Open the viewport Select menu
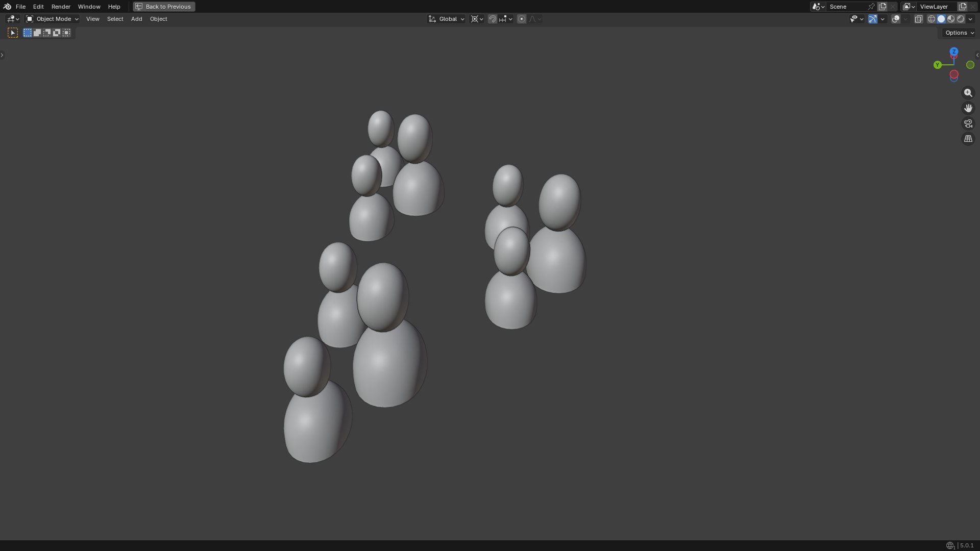Screen dimensions: 980x551 (x=115, y=19)
